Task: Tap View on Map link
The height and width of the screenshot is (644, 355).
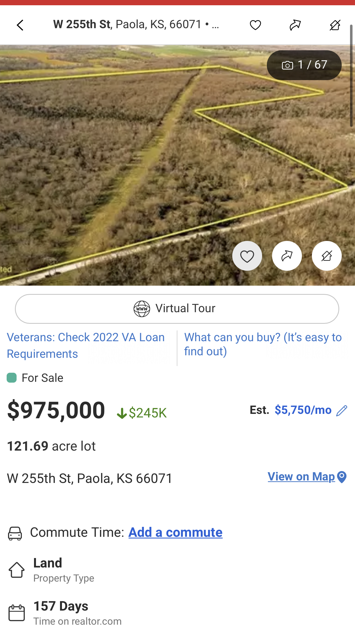Action: pyautogui.click(x=301, y=477)
